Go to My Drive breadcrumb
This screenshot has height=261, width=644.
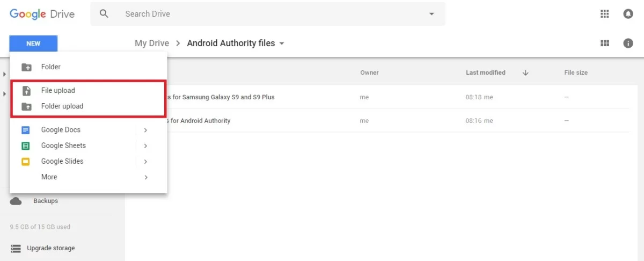pyautogui.click(x=152, y=44)
